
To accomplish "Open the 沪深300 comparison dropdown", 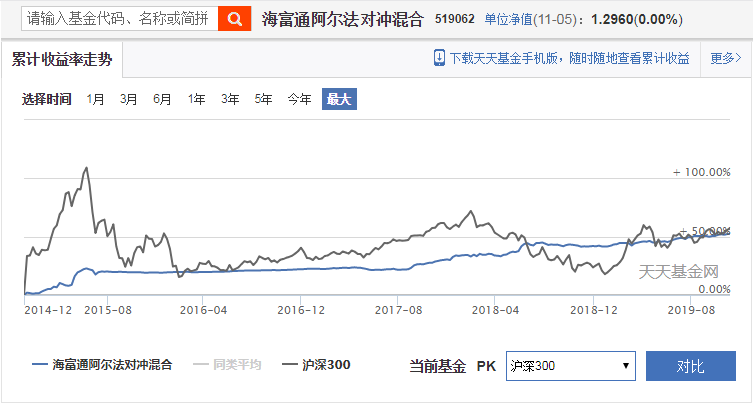I will point(571,366).
